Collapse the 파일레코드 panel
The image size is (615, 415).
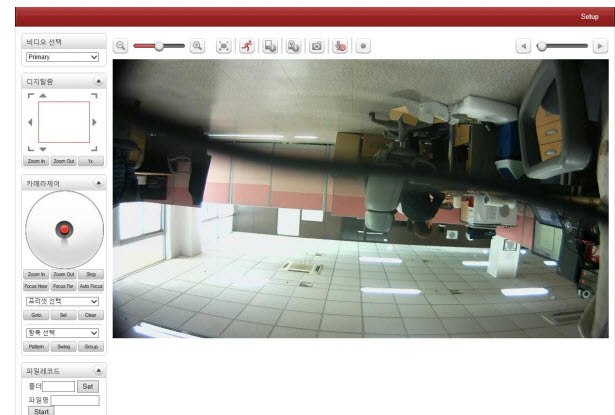click(98, 370)
